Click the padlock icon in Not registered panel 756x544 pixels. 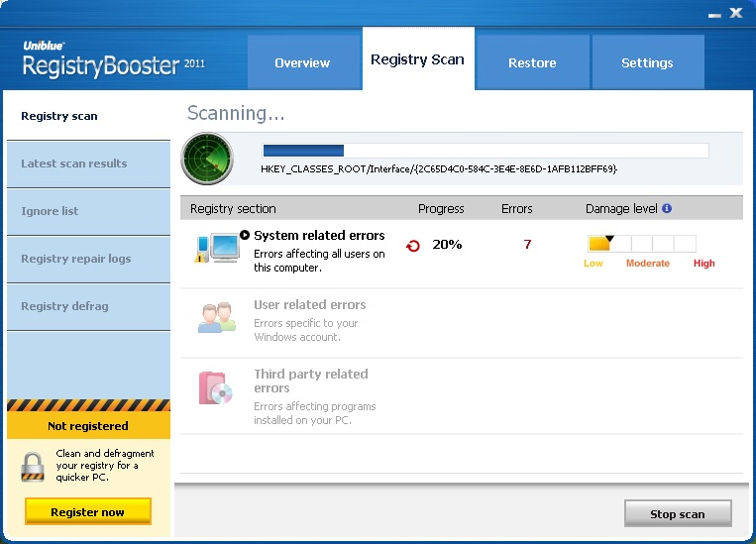[33, 467]
